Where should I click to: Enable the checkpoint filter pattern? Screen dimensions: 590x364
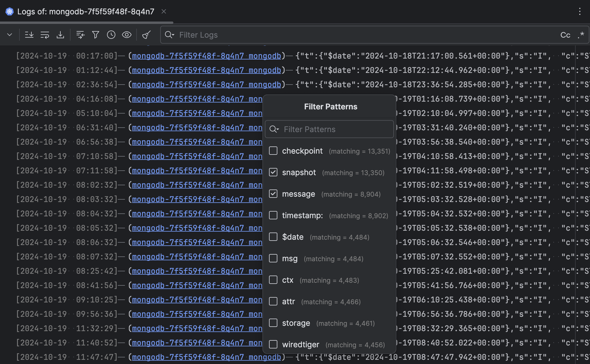click(273, 151)
